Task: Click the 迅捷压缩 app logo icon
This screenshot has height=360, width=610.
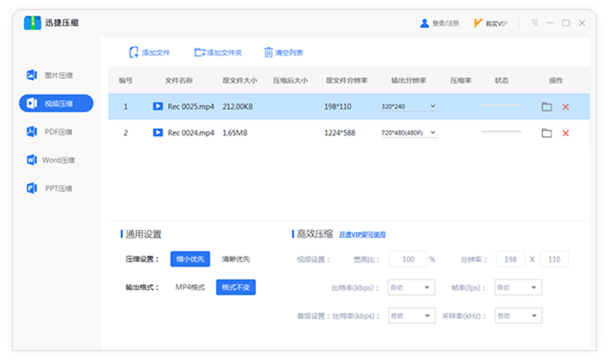Action: click(x=32, y=23)
